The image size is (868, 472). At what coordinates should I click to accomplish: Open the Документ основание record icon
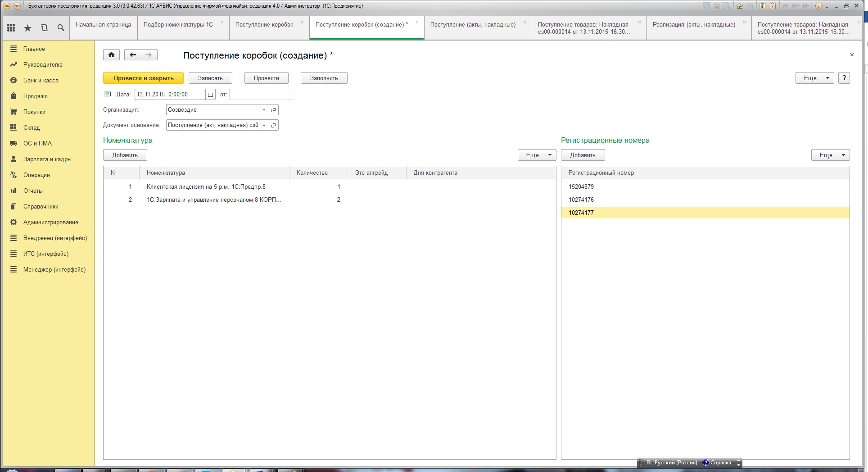[x=273, y=125]
